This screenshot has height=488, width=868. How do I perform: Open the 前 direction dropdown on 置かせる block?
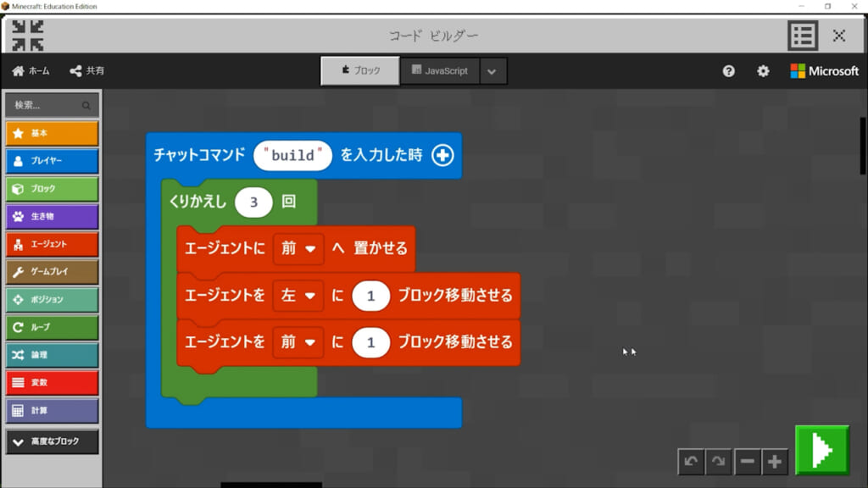(x=298, y=248)
